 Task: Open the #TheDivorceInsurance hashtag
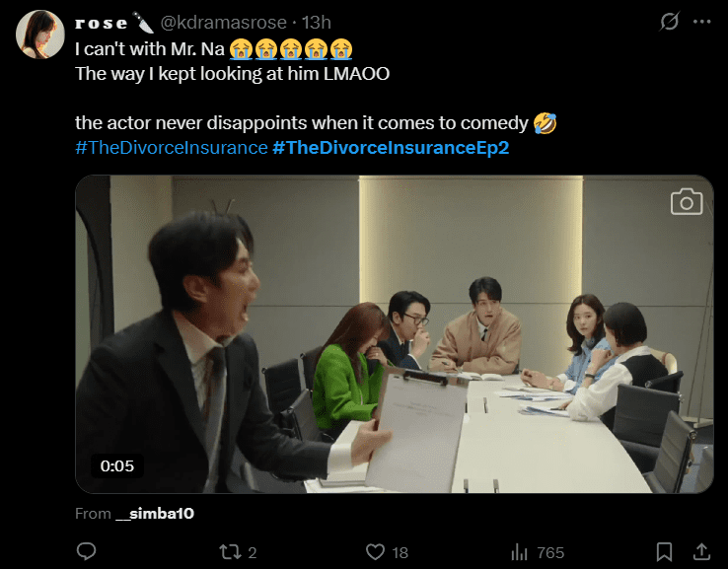tap(171, 147)
